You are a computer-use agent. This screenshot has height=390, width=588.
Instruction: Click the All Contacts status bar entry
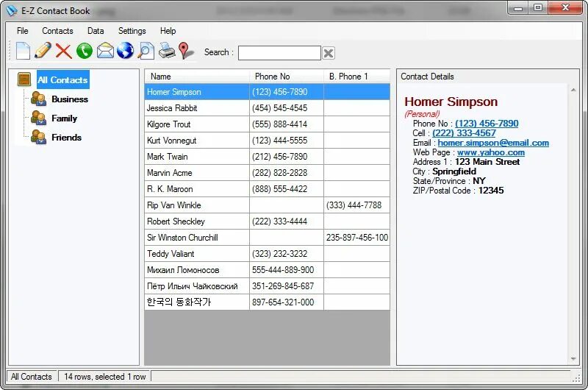click(x=32, y=377)
